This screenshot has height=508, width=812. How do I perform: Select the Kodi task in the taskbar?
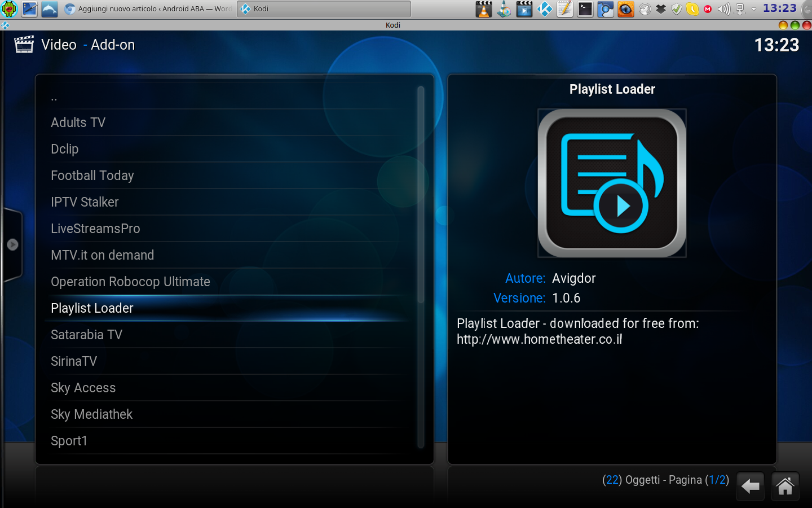pyautogui.click(x=324, y=9)
